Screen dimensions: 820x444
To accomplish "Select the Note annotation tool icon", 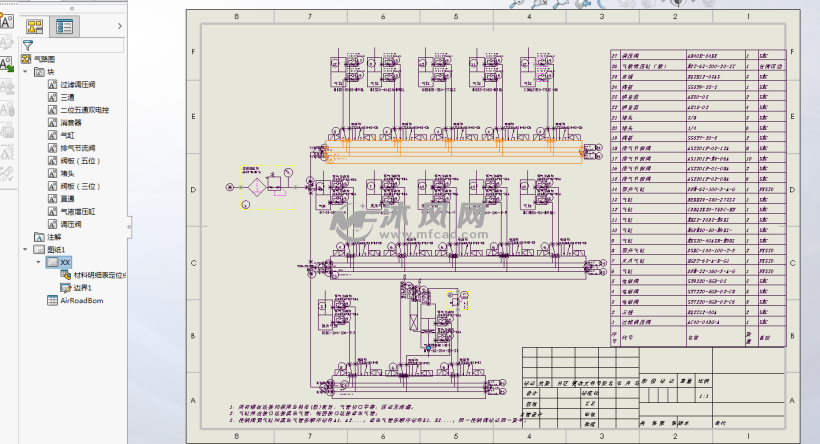I will pos(7,21).
